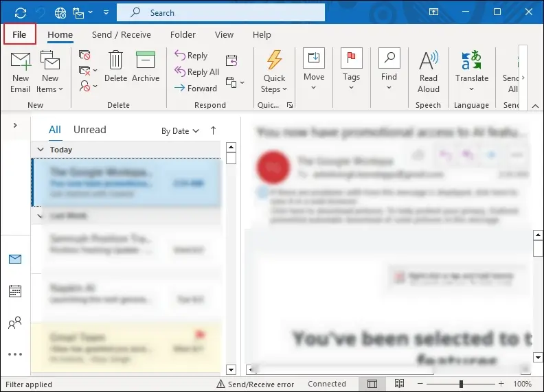This screenshot has height=392, width=544.
Task: Open the Send / Receive tab
Action: coord(122,35)
